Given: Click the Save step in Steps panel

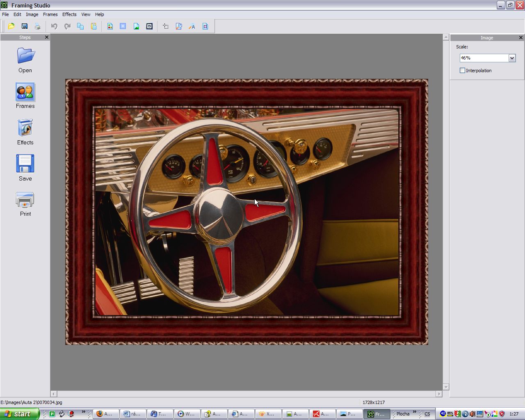Looking at the screenshot, I should (25, 168).
